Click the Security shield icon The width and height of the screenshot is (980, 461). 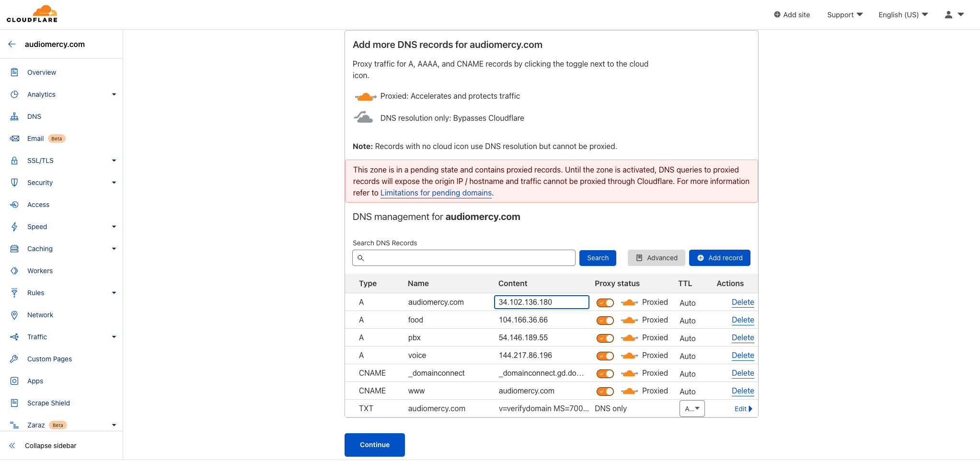14,183
